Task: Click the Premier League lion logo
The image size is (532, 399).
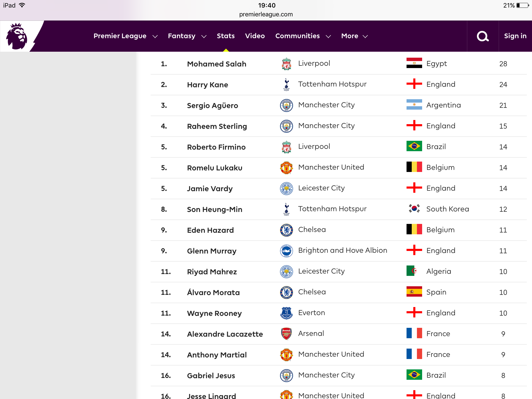Action: coord(17,36)
